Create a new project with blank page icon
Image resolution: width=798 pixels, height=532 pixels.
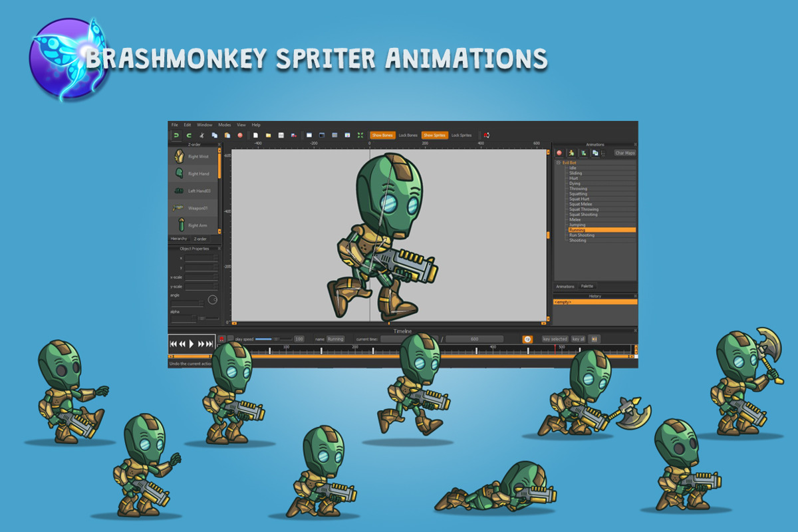[255, 135]
